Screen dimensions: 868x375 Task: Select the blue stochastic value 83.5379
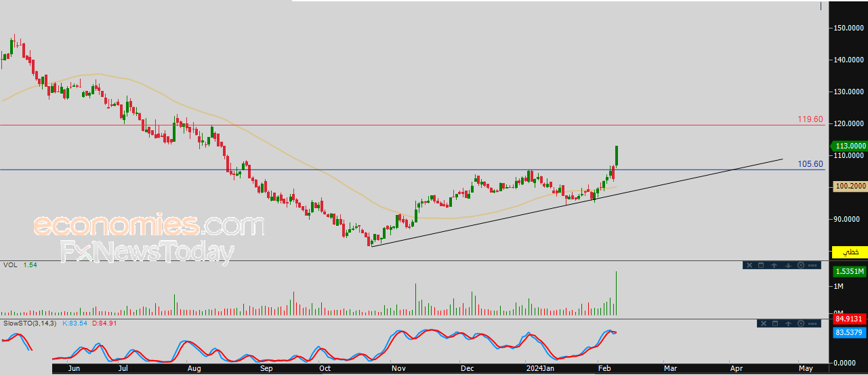tap(850, 332)
